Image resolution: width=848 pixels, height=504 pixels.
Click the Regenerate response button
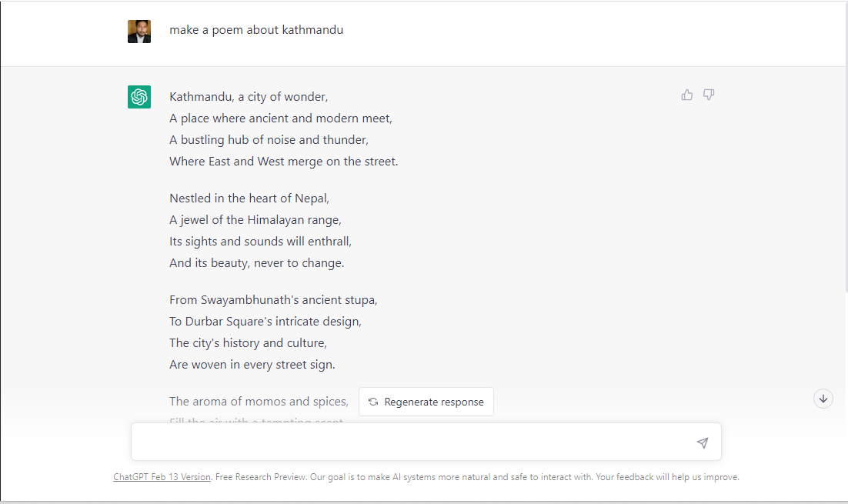click(x=426, y=402)
